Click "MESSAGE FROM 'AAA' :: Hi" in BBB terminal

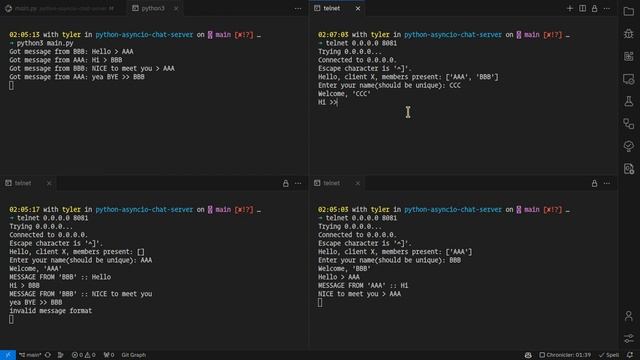pos(363,286)
